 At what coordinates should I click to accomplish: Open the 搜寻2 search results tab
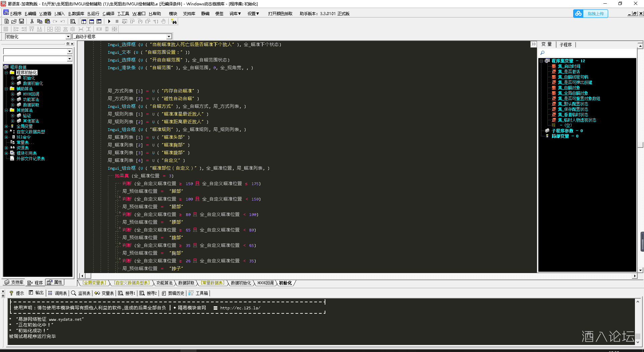click(148, 293)
